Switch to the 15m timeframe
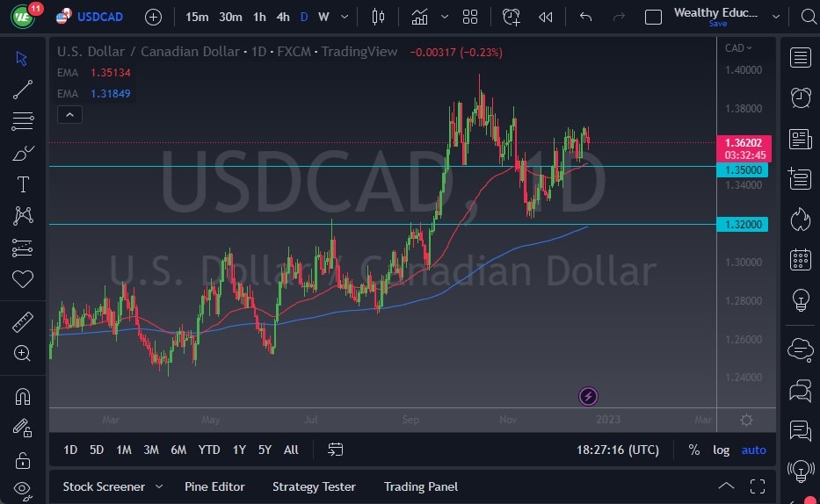The width and height of the screenshot is (820, 504). [197, 18]
